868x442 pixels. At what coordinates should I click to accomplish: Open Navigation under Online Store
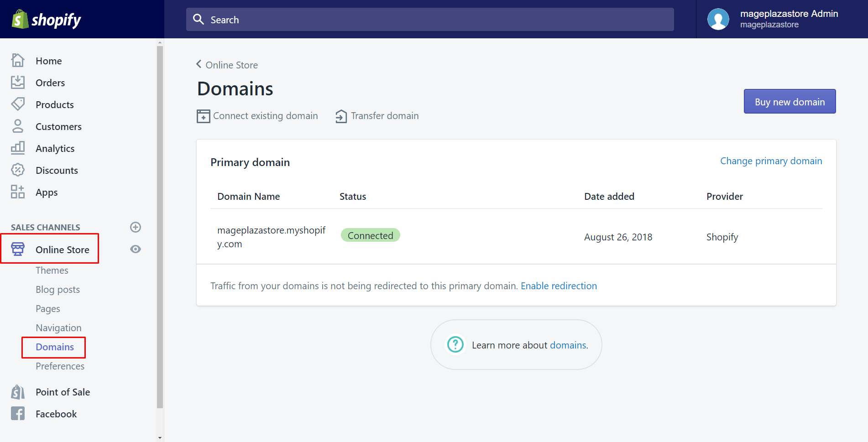(58, 328)
